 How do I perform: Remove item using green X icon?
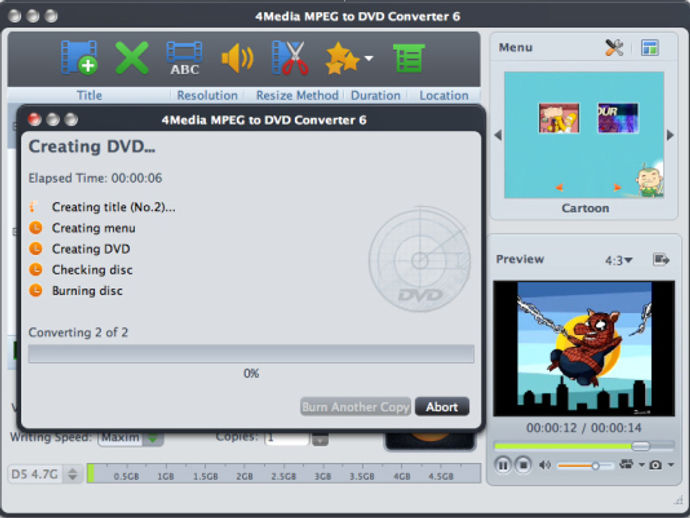tap(132, 58)
